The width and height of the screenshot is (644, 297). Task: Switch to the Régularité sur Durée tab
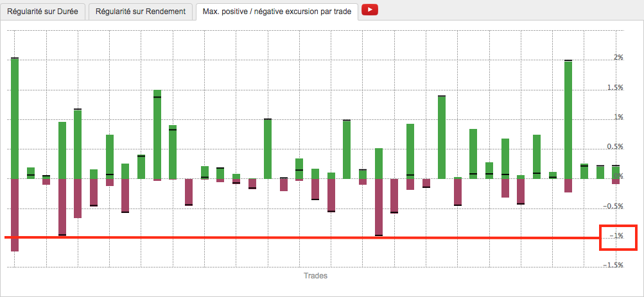(43, 12)
